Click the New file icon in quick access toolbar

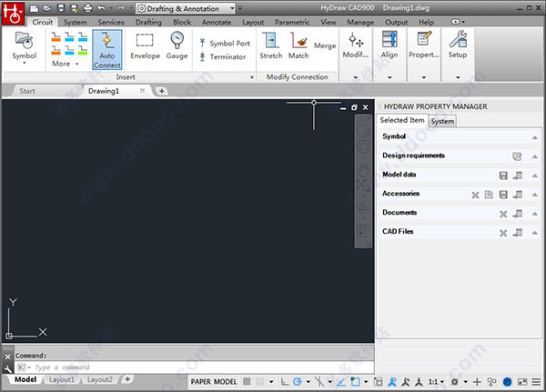(35, 8)
